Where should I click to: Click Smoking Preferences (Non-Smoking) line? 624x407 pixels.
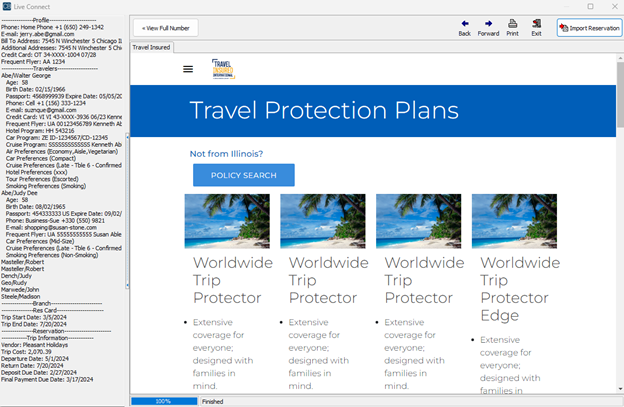point(52,255)
